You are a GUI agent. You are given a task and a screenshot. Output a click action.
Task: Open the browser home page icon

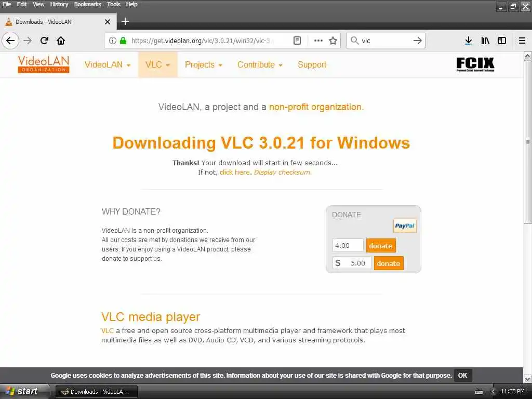61,41
